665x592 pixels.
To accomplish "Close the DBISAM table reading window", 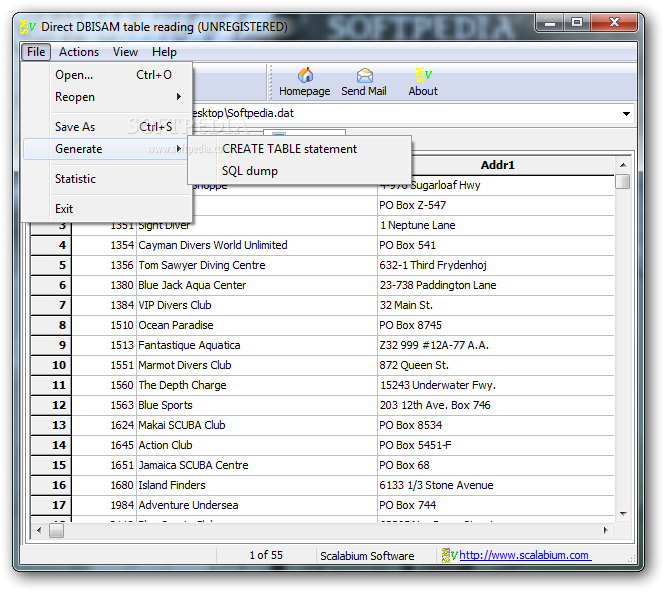I will click(614, 22).
